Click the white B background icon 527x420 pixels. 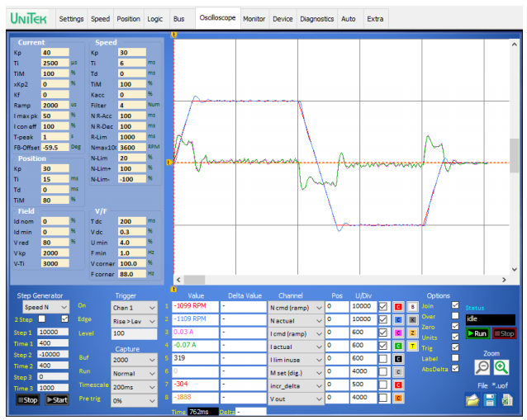[x=412, y=306]
